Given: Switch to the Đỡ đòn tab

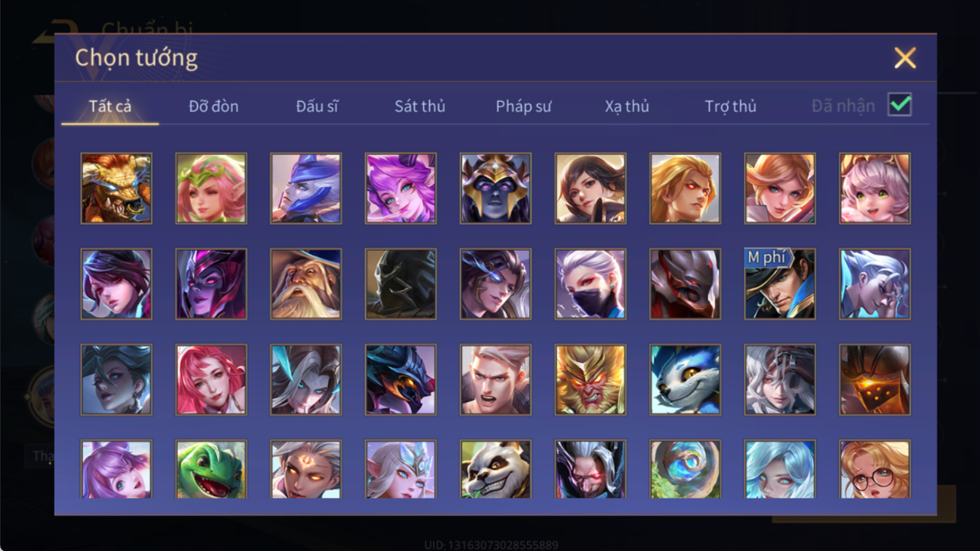Looking at the screenshot, I should click(213, 106).
